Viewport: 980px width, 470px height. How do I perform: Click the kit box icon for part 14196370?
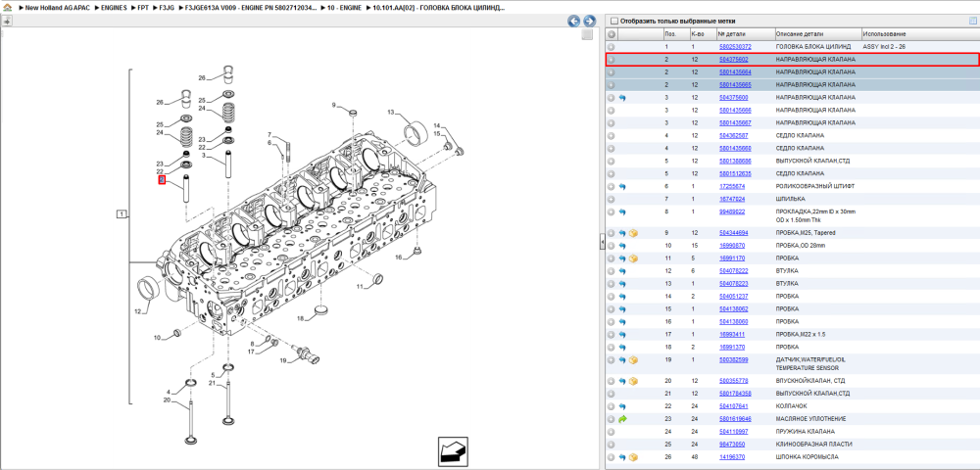tap(633, 457)
